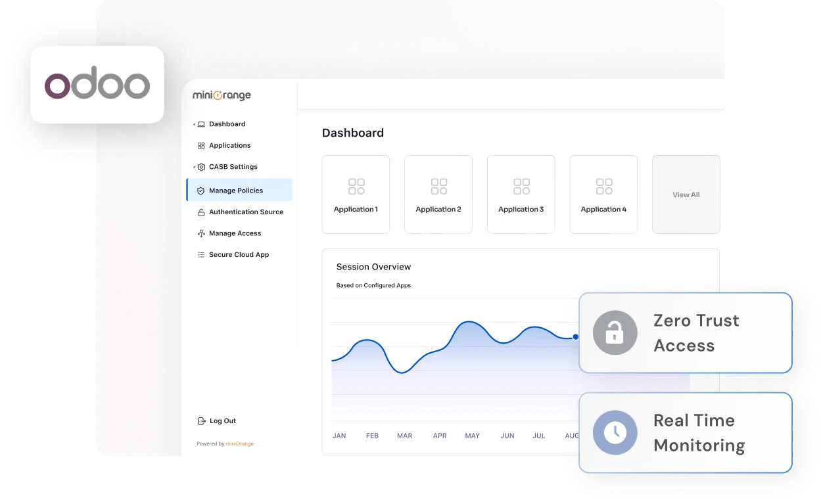
Task: Select the Dashboard monitor icon in sidebar
Action: coord(201,124)
